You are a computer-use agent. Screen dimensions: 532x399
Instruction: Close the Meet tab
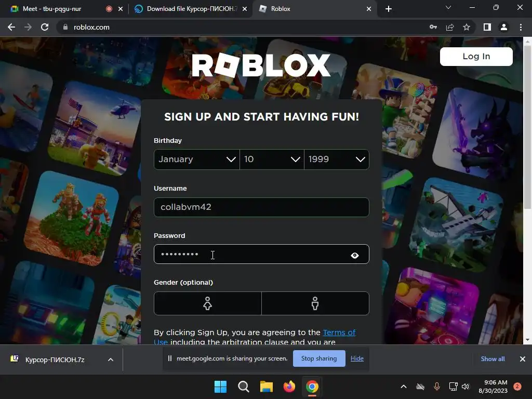121,9
